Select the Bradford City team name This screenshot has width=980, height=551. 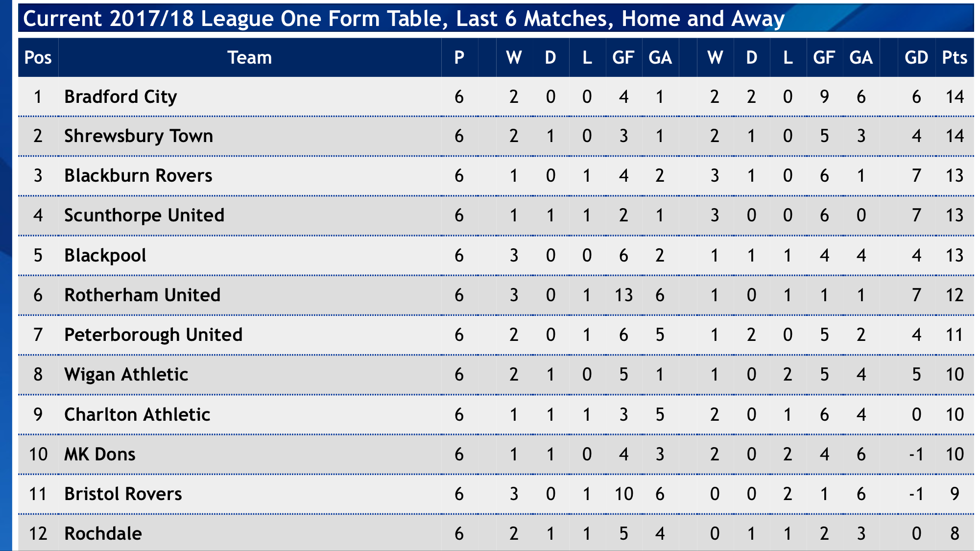(120, 97)
